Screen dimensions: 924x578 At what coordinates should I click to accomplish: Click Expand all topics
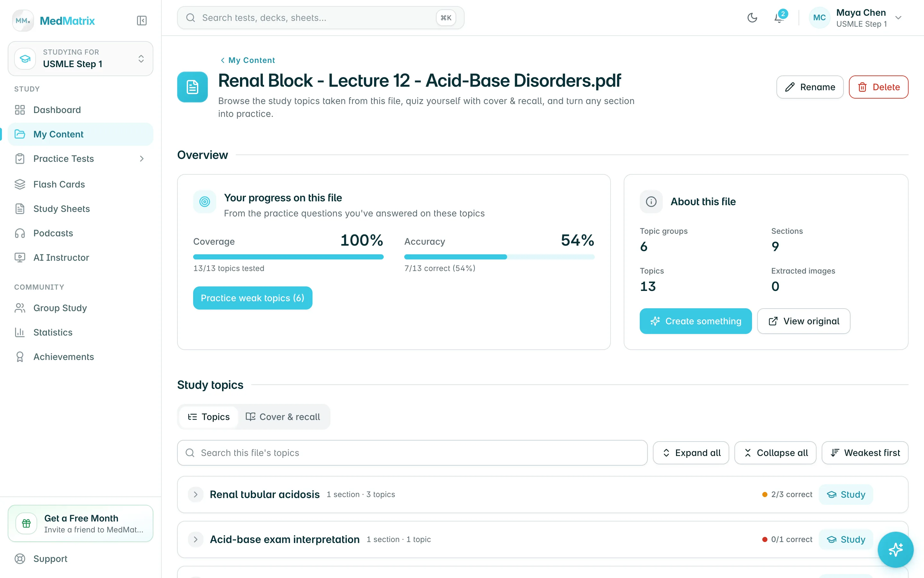[x=691, y=453]
